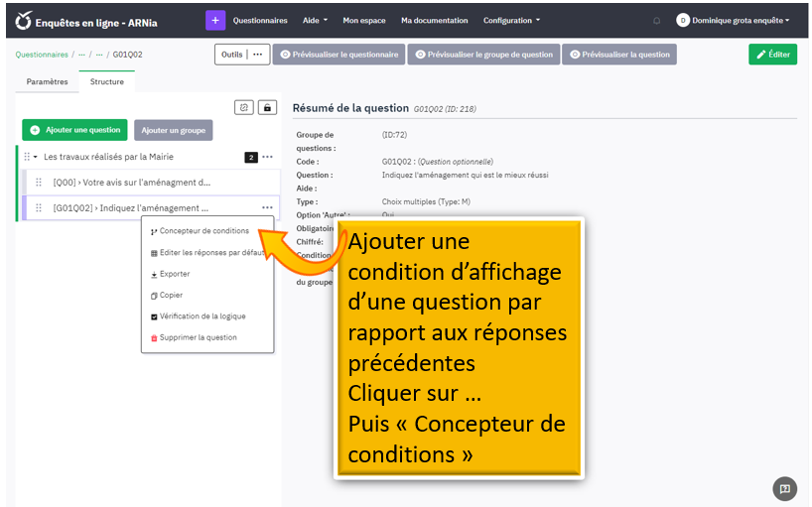Screen dimensions: 812x507
Task: Choose 'Supprimer la question' from menu
Action: coord(198,337)
